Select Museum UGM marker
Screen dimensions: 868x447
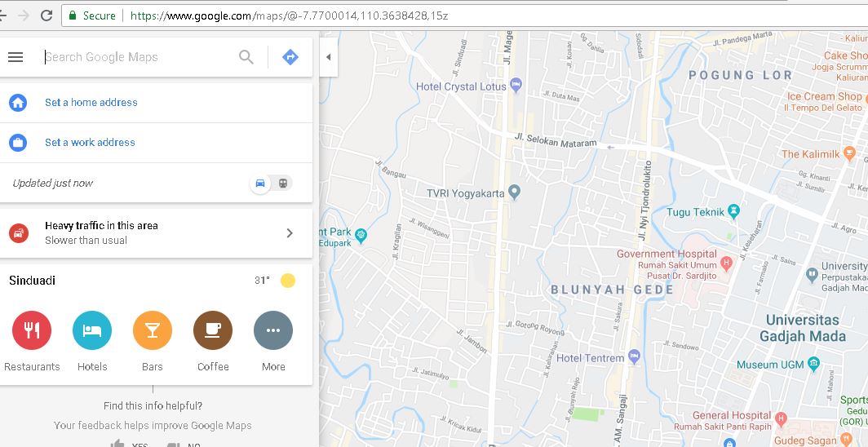(x=813, y=364)
